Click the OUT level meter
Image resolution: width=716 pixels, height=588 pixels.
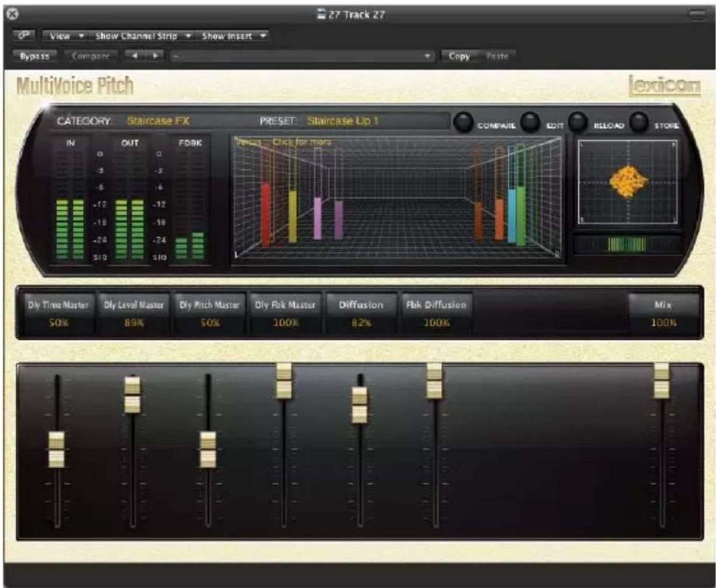click(130, 201)
